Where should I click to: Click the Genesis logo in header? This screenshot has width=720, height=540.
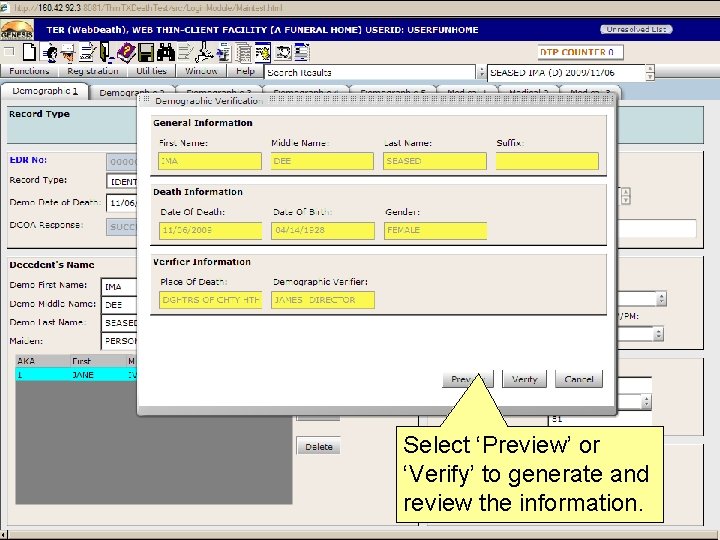[17, 30]
